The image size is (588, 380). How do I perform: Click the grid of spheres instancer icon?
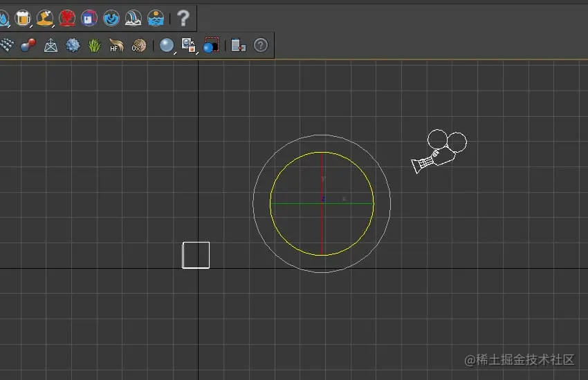pos(6,46)
